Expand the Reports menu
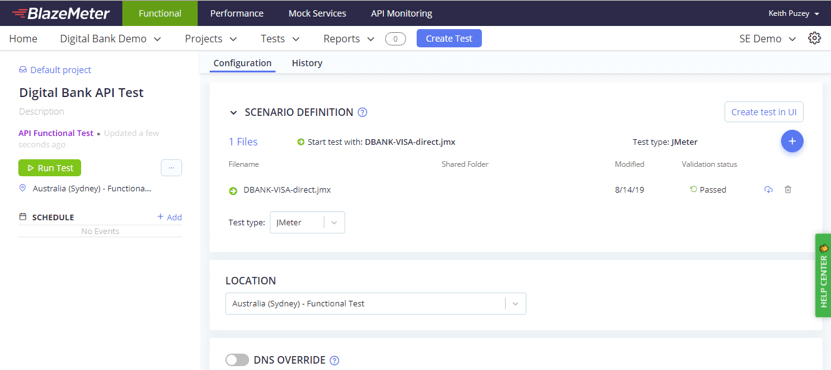 coord(349,39)
